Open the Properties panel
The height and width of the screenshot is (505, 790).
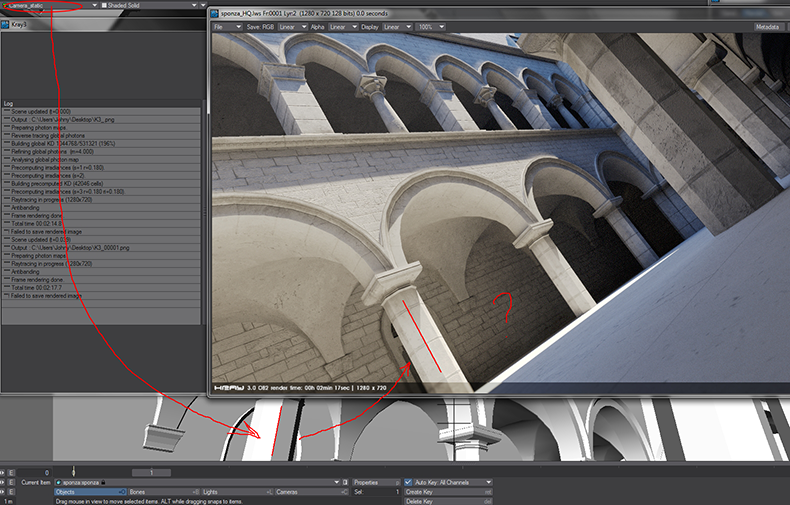click(376, 482)
